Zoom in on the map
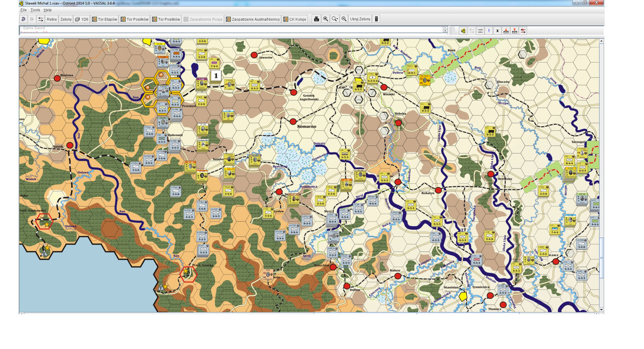644x349 pixels. 326,19
